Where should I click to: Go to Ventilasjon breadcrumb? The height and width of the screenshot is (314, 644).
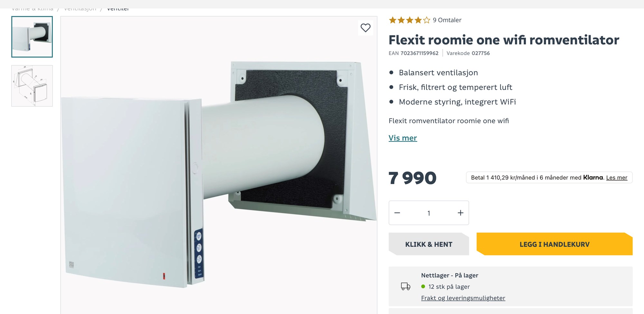[x=80, y=9]
